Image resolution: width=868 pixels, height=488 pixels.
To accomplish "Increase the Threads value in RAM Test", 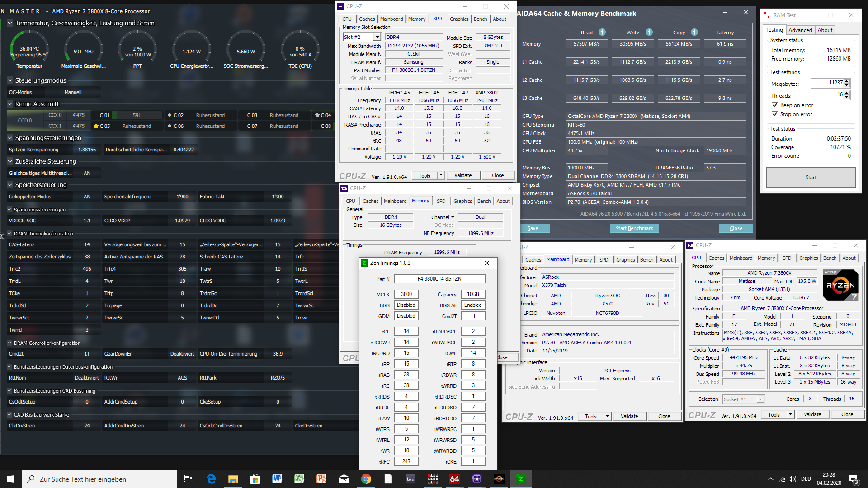I will click(x=847, y=93).
